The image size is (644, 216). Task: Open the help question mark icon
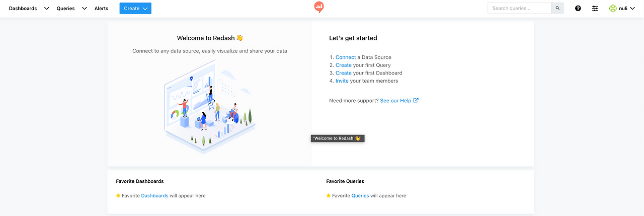[x=578, y=8]
